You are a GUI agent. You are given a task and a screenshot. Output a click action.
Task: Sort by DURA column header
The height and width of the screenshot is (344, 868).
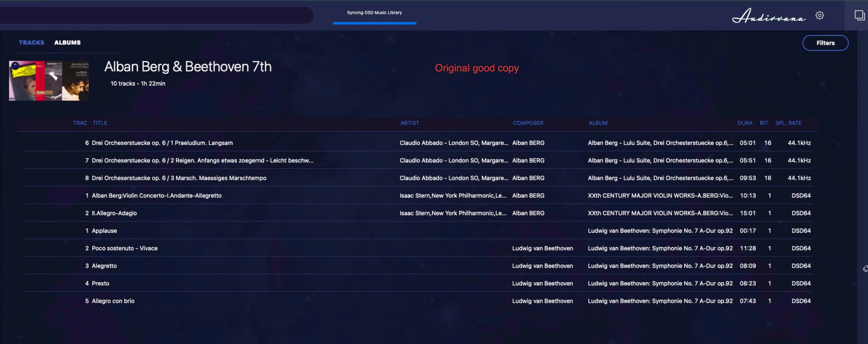(745, 123)
